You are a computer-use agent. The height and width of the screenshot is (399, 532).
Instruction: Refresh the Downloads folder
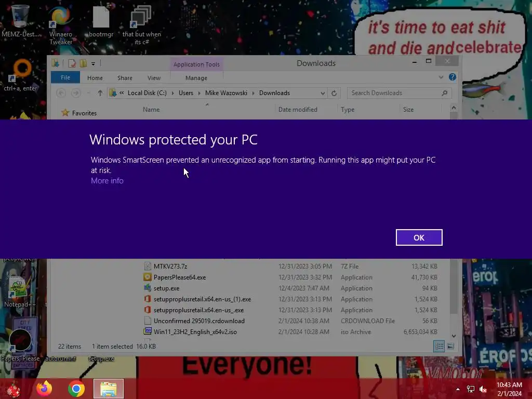pyautogui.click(x=334, y=94)
